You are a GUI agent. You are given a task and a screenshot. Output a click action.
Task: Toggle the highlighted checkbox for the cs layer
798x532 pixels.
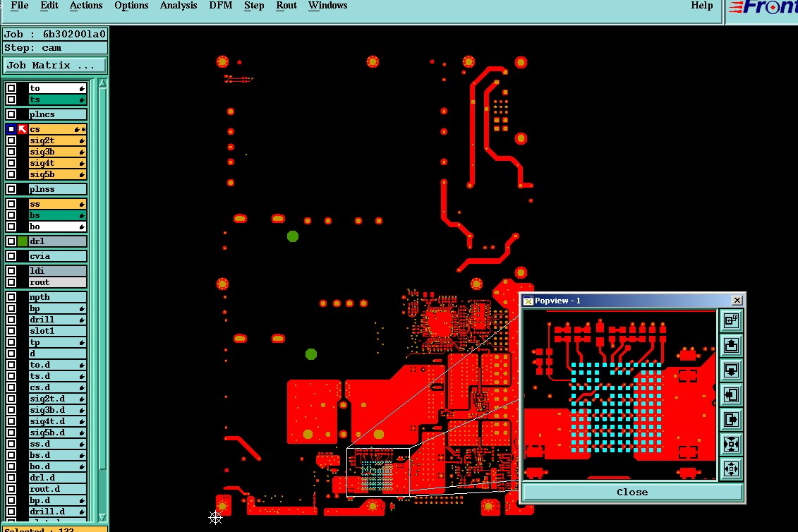pyautogui.click(x=11, y=129)
